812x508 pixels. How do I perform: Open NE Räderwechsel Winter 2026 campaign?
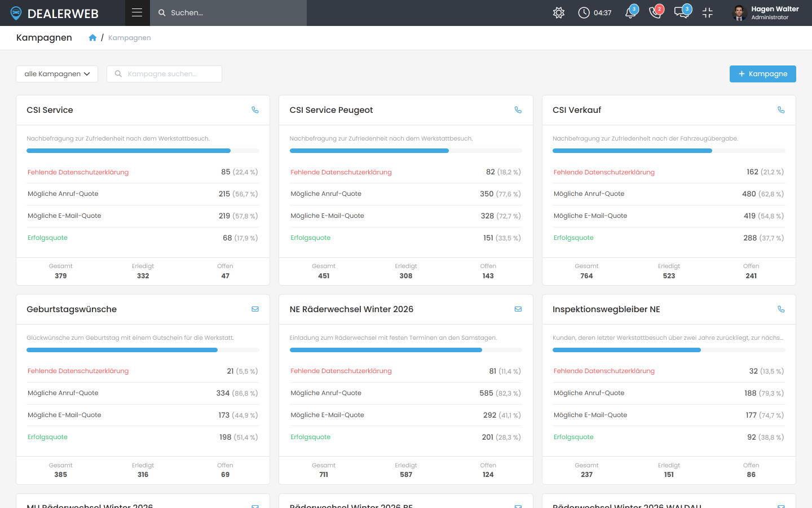[351, 309]
